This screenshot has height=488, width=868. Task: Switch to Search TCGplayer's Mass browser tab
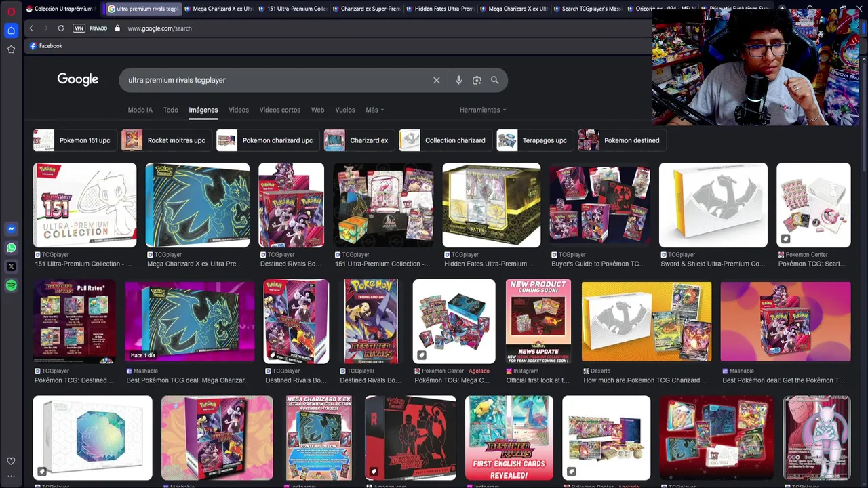tap(587, 9)
